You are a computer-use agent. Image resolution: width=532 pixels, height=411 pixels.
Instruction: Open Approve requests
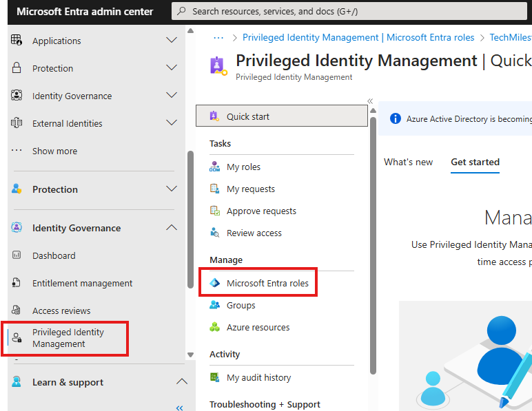pyautogui.click(x=261, y=211)
